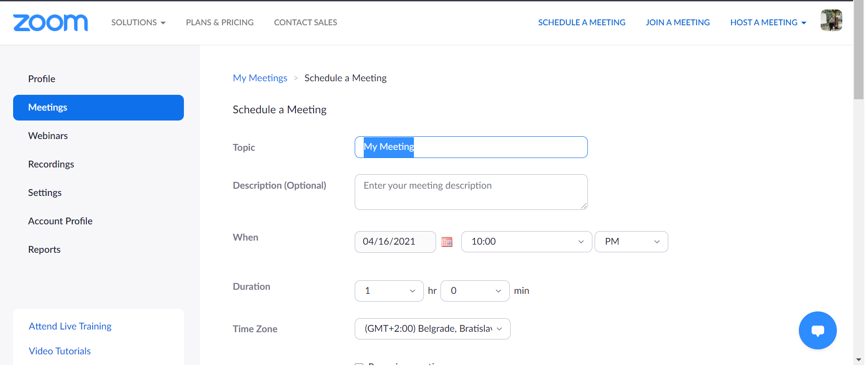Click the date field showing 04/16/2021
This screenshot has height=376, width=868.
click(395, 242)
